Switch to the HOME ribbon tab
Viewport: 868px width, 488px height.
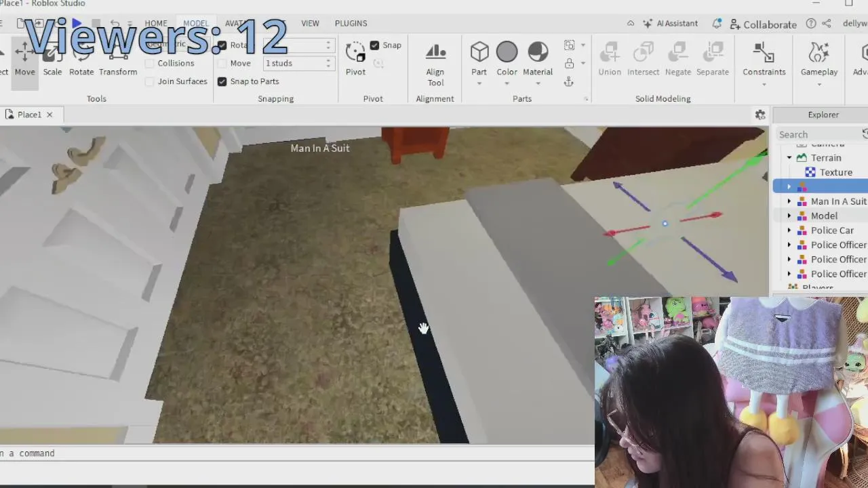click(x=155, y=23)
